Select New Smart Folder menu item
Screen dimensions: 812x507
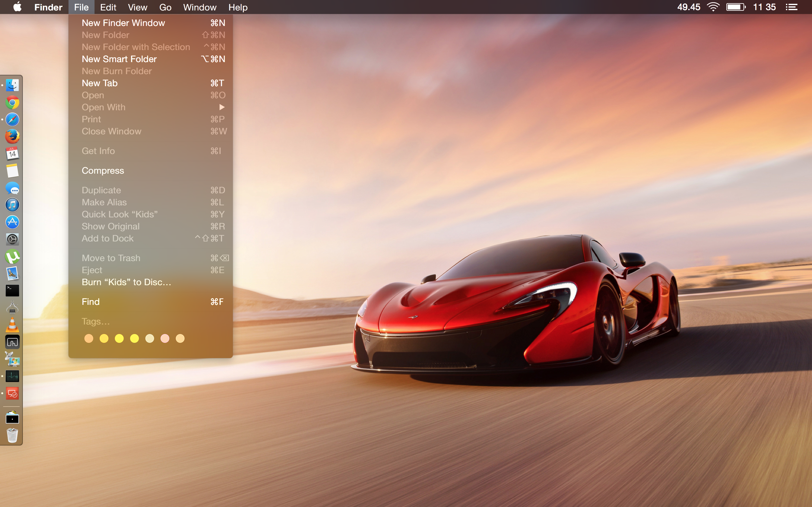[119, 59]
